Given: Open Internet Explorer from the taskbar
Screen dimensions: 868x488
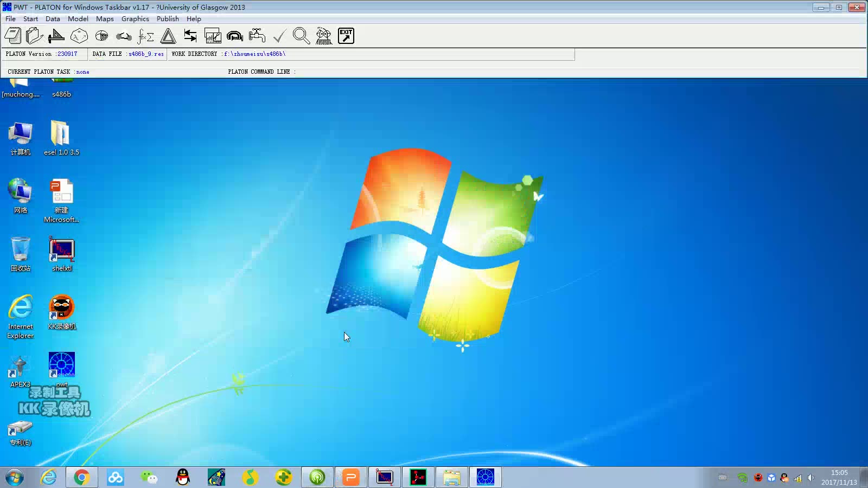Looking at the screenshot, I should coord(48,477).
